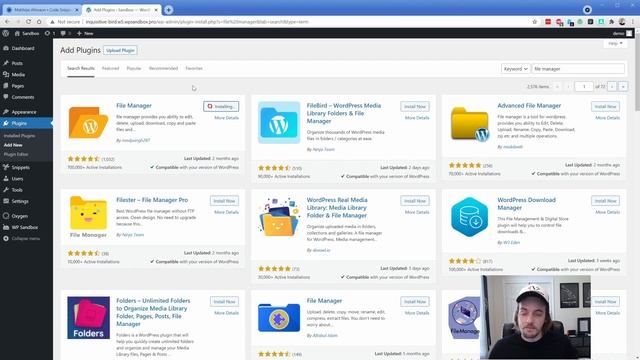Open a new browser tab
The width and height of the screenshot is (640, 360).
169,9
